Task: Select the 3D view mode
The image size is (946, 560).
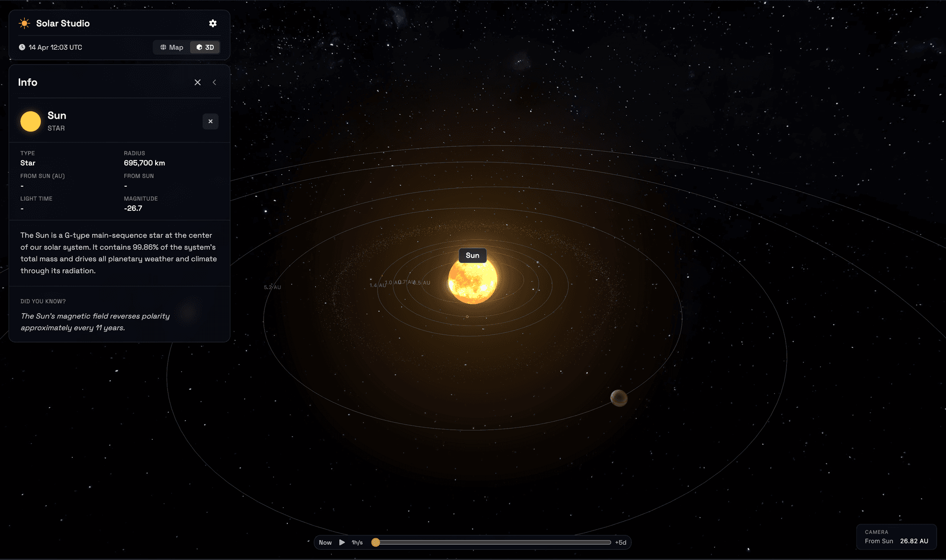Action: (204, 47)
